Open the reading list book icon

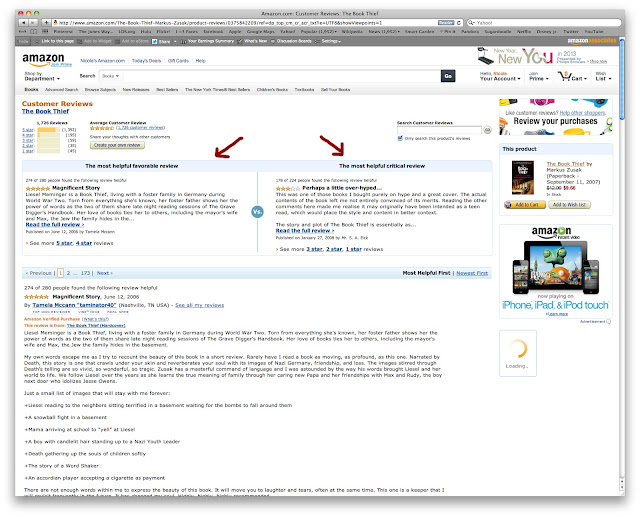[x=34, y=31]
